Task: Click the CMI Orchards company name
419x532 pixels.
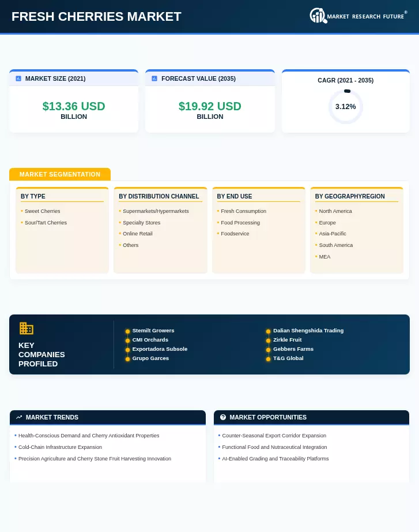Action: 150,340
